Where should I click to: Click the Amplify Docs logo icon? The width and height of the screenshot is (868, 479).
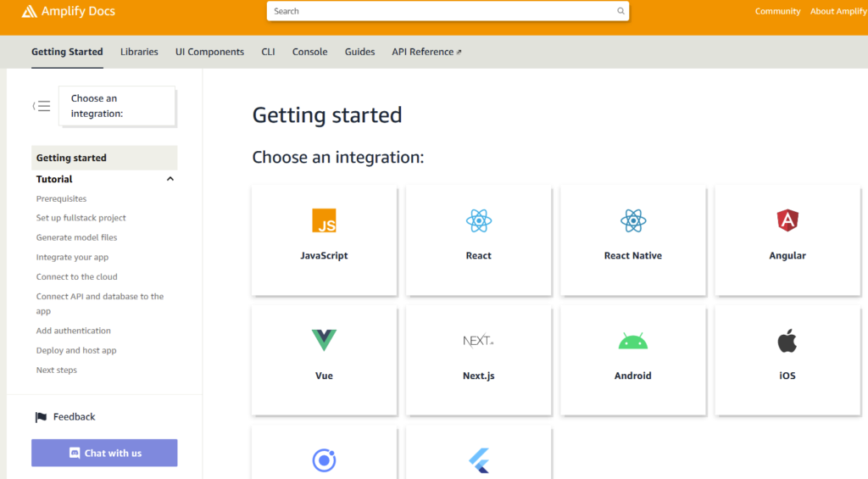pyautogui.click(x=29, y=11)
